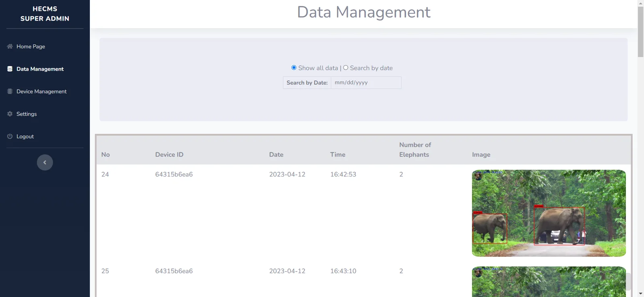Click the Settings gear icon
The height and width of the screenshot is (297, 644).
point(10,114)
